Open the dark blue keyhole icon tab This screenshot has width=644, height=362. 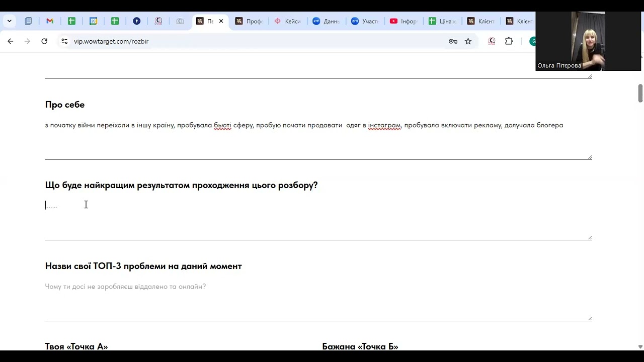136,21
